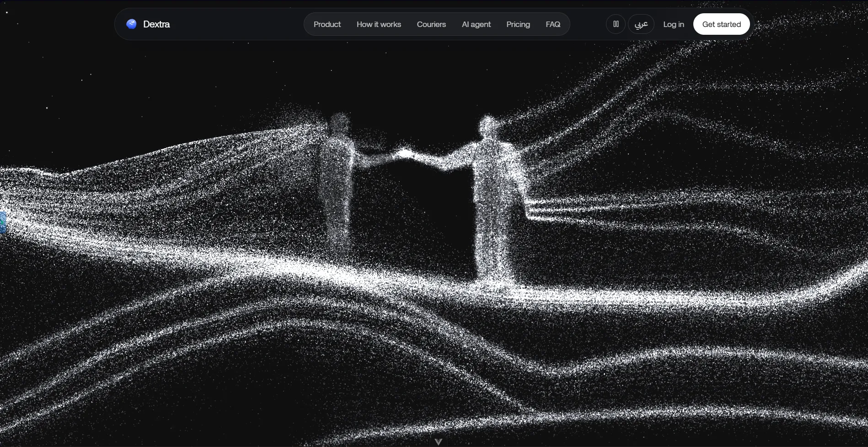Open the Couriers nav link

pyautogui.click(x=431, y=24)
